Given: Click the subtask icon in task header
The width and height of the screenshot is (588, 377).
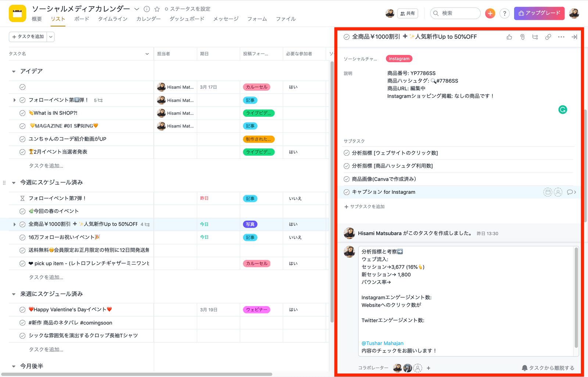Looking at the screenshot, I should [x=535, y=37].
